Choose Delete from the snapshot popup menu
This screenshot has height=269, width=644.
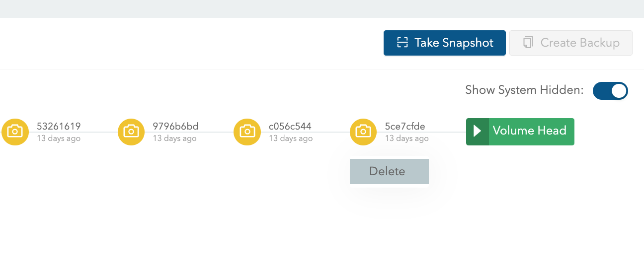click(389, 171)
